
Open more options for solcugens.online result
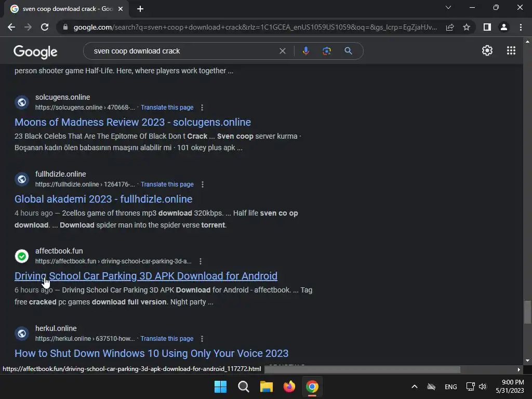pos(202,107)
